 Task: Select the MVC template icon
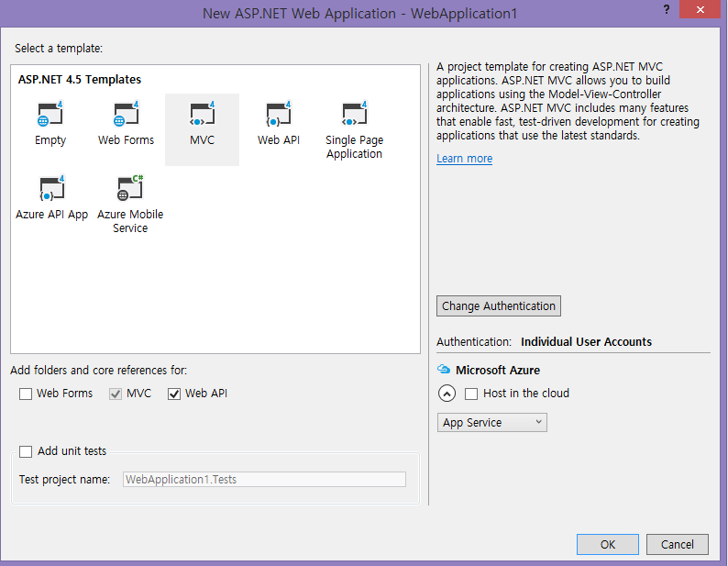pyautogui.click(x=202, y=115)
